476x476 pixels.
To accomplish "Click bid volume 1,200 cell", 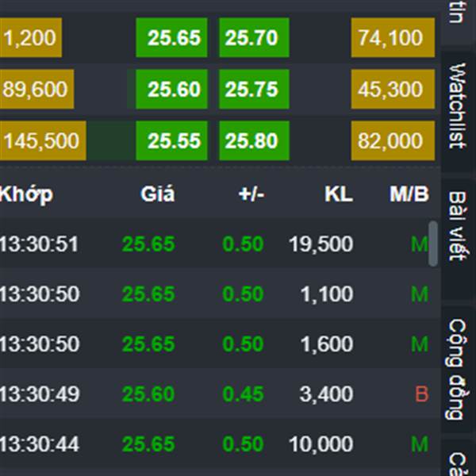I will click(x=31, y=37).
